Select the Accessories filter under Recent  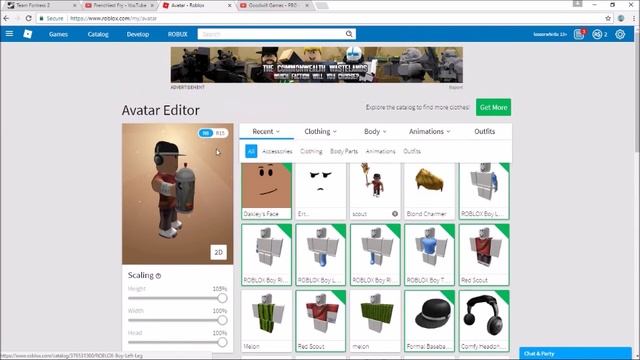coord(277,151)
